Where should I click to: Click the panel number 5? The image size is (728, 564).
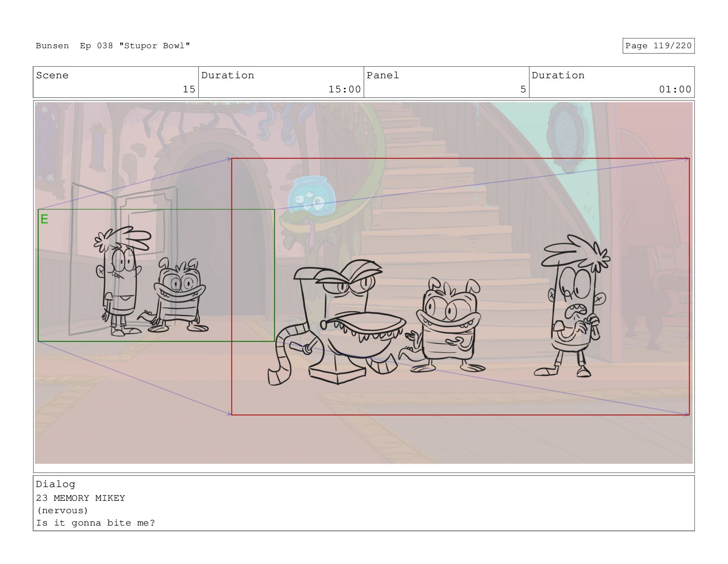click(x=523, y=89)
